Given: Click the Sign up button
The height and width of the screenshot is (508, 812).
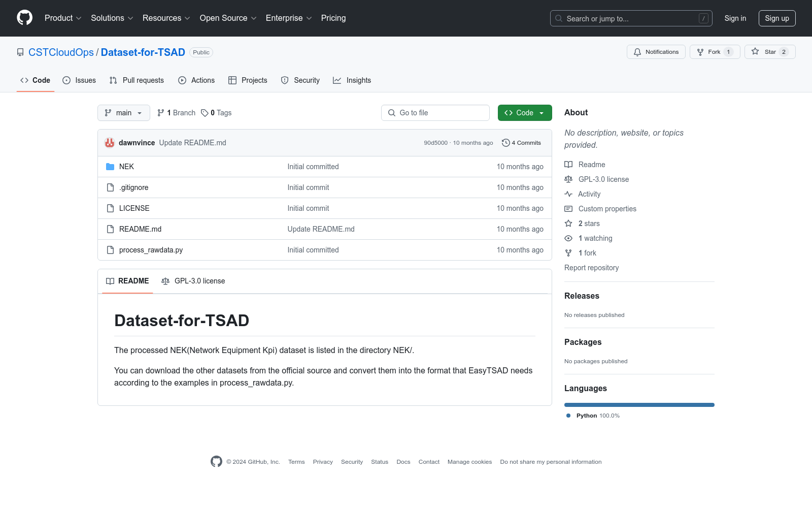Looking at the screenshot, I should coord(777,18).
